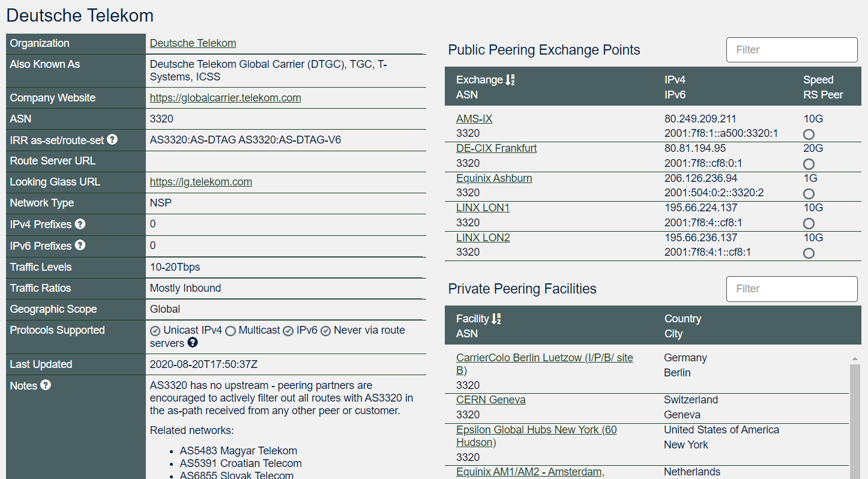The width and height of the screenshot is (868, 479).
Task: Open the DE-CIX Frankfurt exchange link
Action: [x=496, y=148]
